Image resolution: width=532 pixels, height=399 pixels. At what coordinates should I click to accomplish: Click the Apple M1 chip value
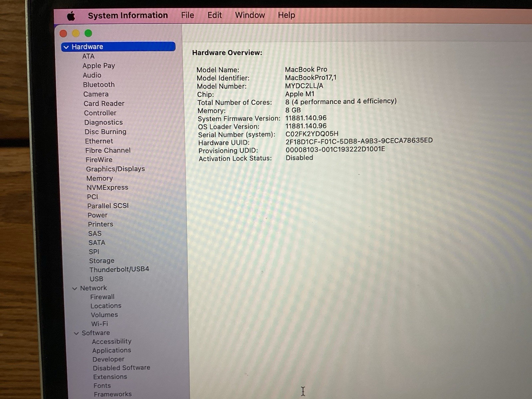(300, 94)
